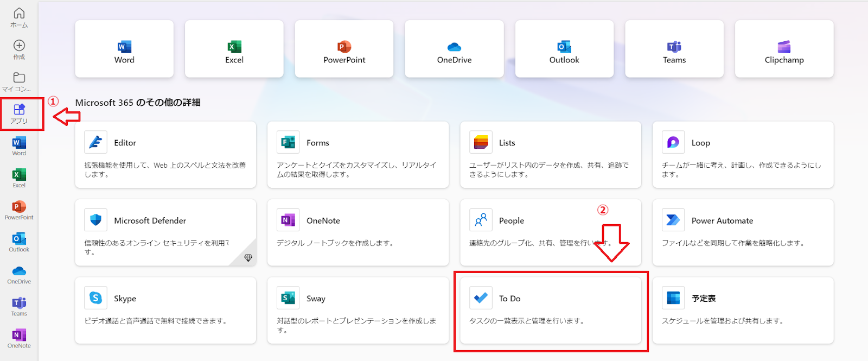Image resolution: width=868 pixels, height=361 pixels.
Task: Click the Lists app icon
Action: [481, 142]
